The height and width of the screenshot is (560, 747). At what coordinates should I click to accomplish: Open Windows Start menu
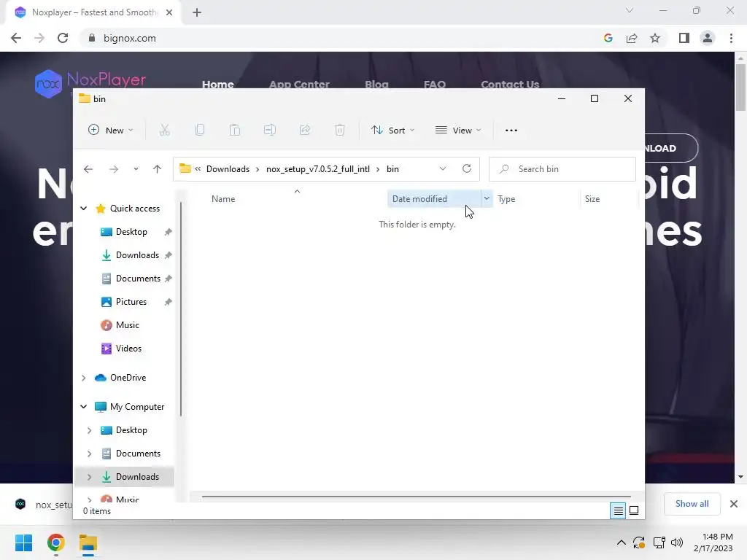[23, 542]
